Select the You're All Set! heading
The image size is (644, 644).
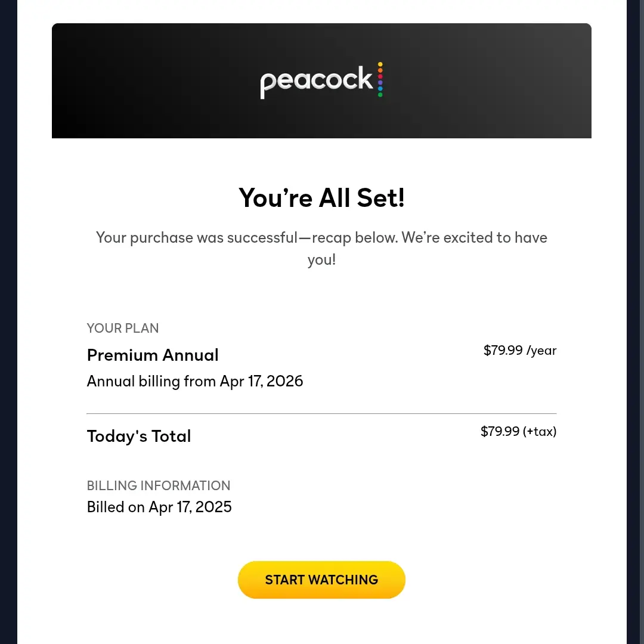321,198
